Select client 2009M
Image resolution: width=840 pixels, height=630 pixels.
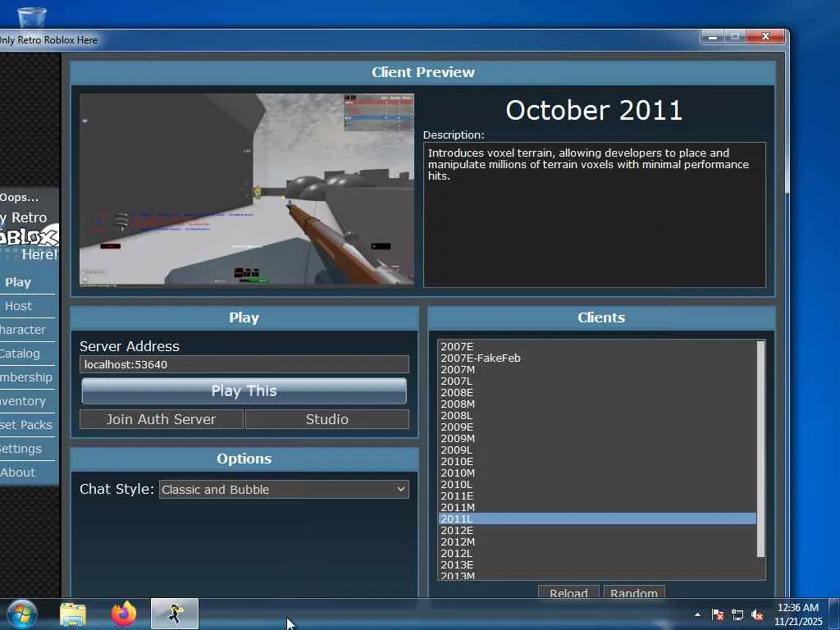tap(597, 438)
